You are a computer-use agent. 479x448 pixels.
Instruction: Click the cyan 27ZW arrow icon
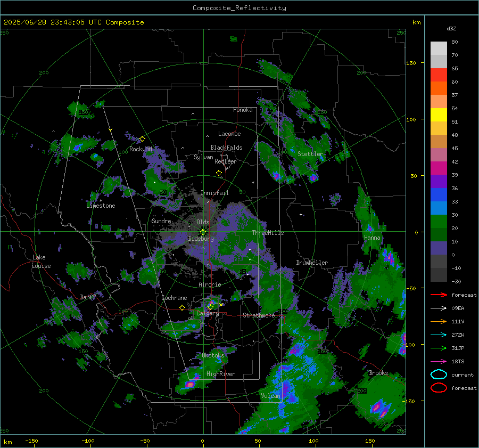[439, 335]
